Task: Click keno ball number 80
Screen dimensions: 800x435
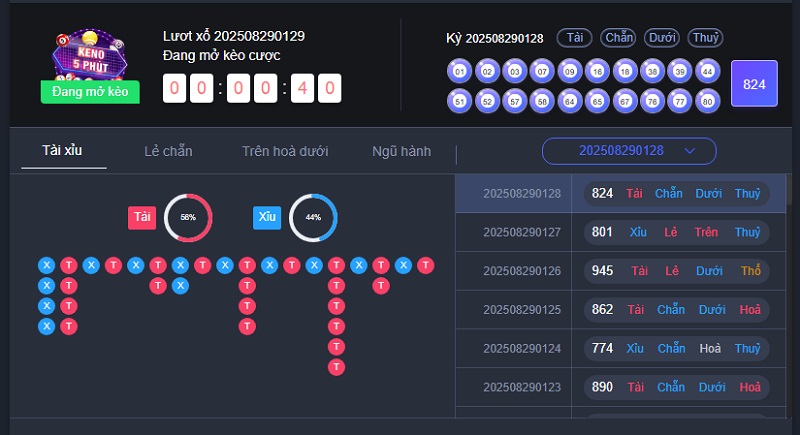Action: 708,101
